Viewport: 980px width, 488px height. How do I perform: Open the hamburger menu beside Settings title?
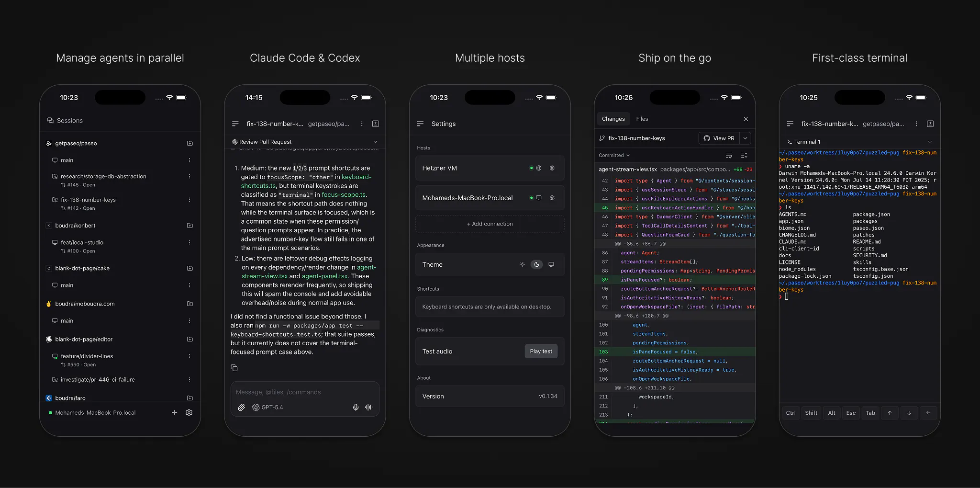(x=420, y=124)
